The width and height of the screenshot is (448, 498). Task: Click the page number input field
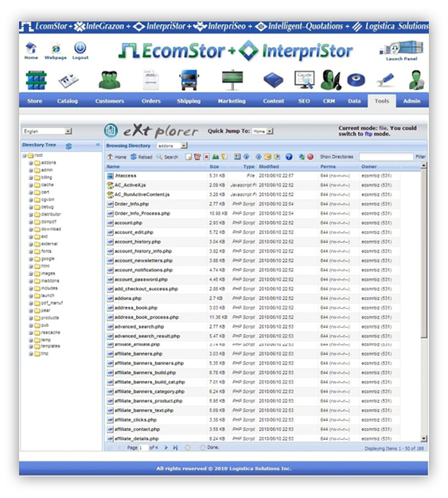(143, 448)
